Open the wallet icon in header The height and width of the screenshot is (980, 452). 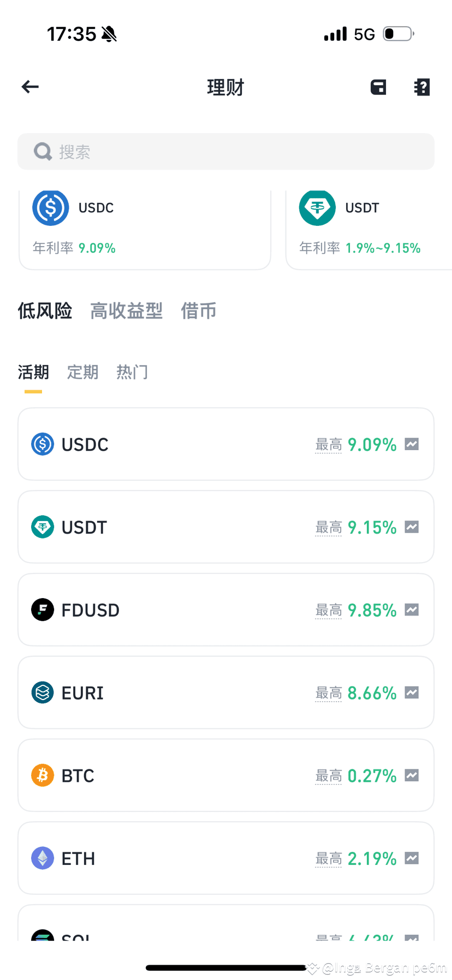(378, 87)
